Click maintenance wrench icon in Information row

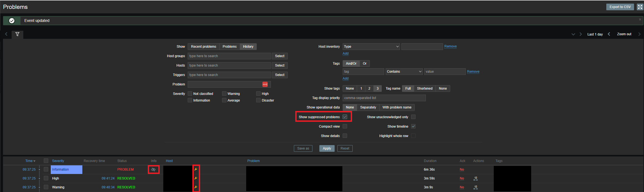(196, 169)
